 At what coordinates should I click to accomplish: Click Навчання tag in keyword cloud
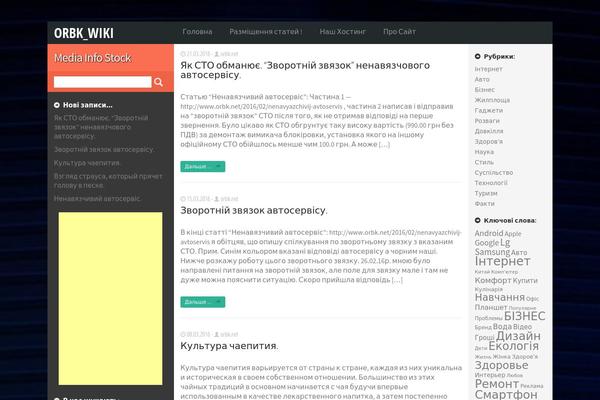pyautogui.click(x=500, y=297)
